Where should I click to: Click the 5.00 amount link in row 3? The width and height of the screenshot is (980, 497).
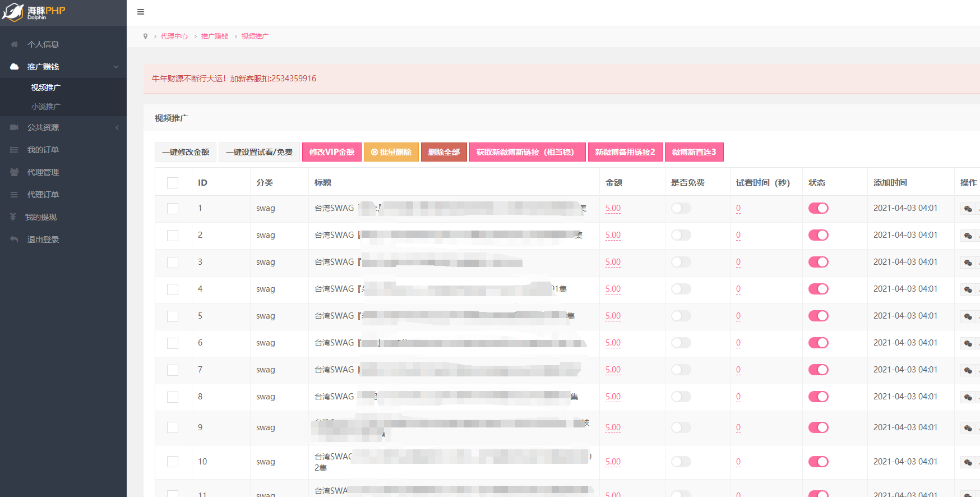613,262
